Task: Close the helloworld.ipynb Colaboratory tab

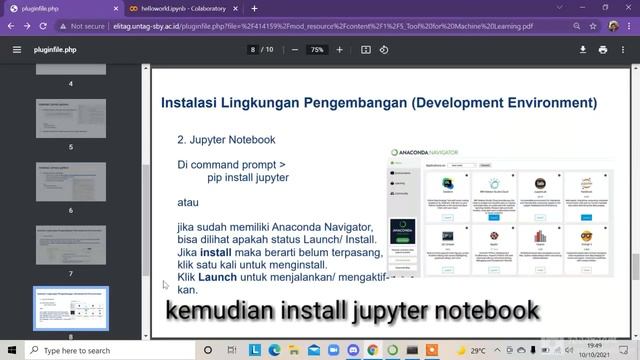Action: [236, 9]
